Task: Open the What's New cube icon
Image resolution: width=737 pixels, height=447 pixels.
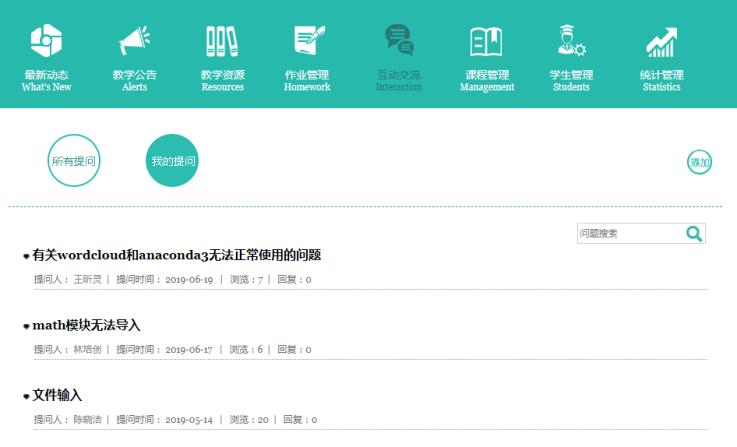Action: point(47,39)
